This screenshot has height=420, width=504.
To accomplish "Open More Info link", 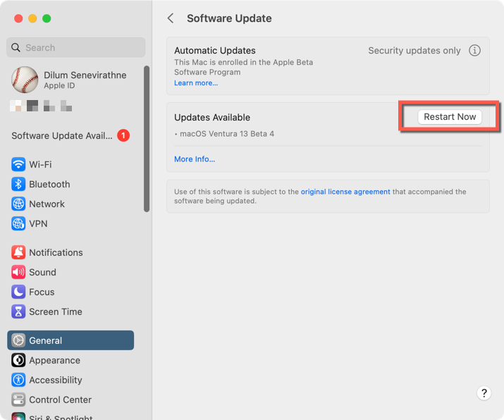I will tap(195, 159).
